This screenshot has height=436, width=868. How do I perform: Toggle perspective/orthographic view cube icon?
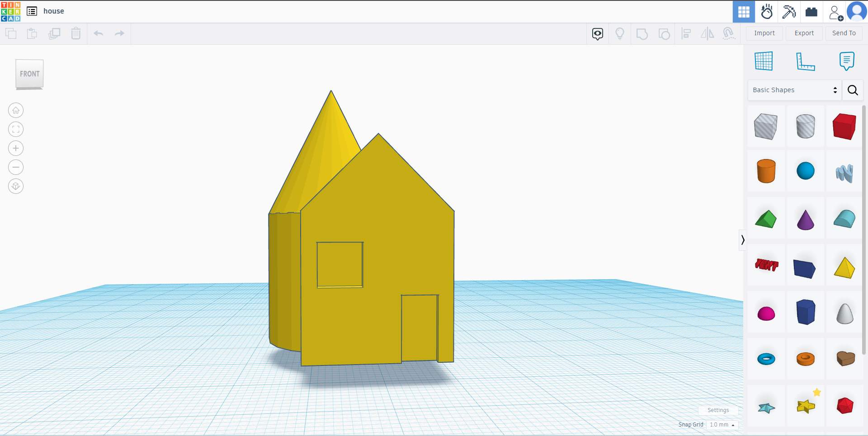pyautogui.click(x=16, y=186)
